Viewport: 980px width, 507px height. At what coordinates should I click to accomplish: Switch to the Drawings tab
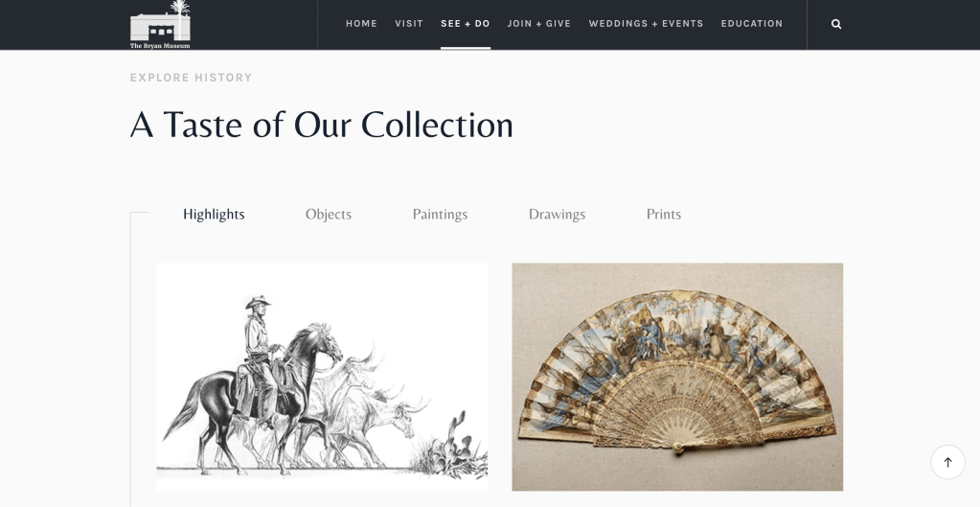coord(557,215)
